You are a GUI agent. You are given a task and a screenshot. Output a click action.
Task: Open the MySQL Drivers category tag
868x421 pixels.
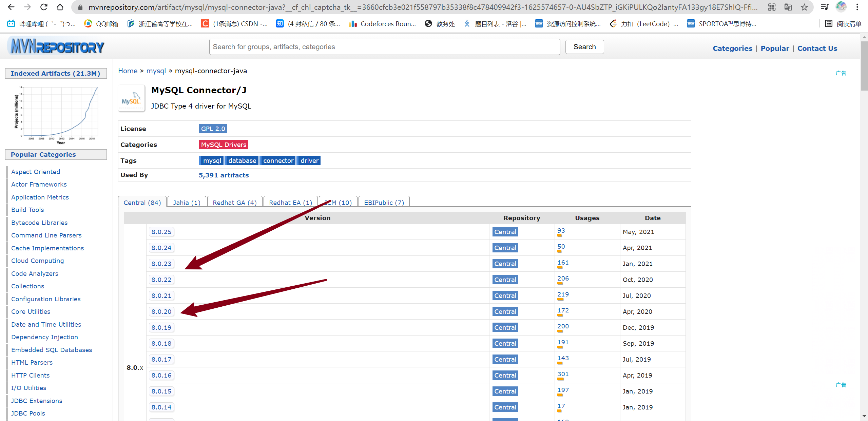[x=224, y=145]
